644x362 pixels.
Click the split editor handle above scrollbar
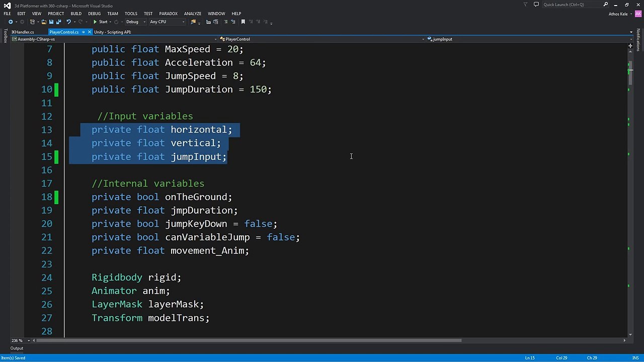[630, 46]
